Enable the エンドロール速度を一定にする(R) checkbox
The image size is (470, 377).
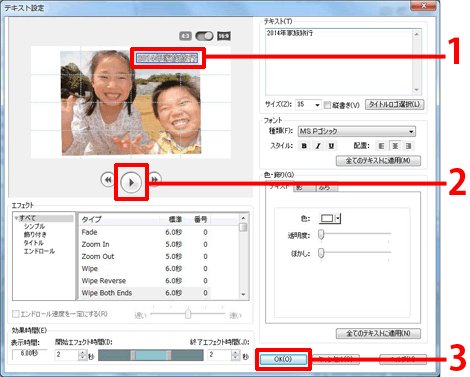coord(15,314)
